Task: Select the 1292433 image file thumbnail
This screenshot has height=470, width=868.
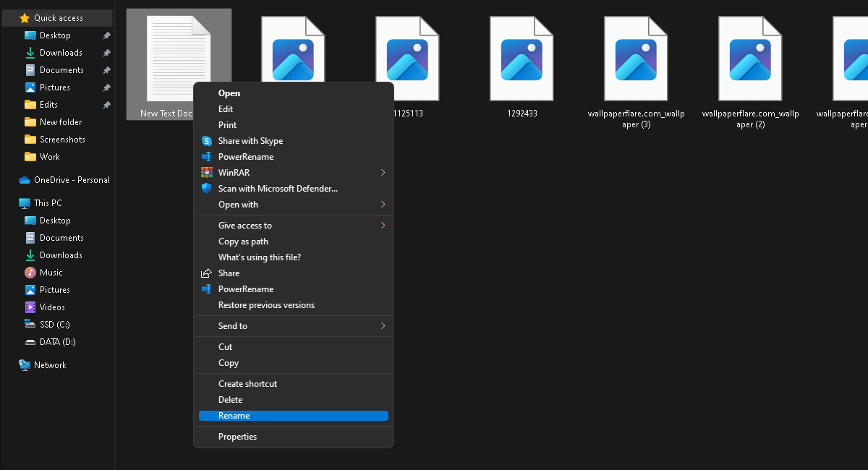Action: [x=522, y=59]
